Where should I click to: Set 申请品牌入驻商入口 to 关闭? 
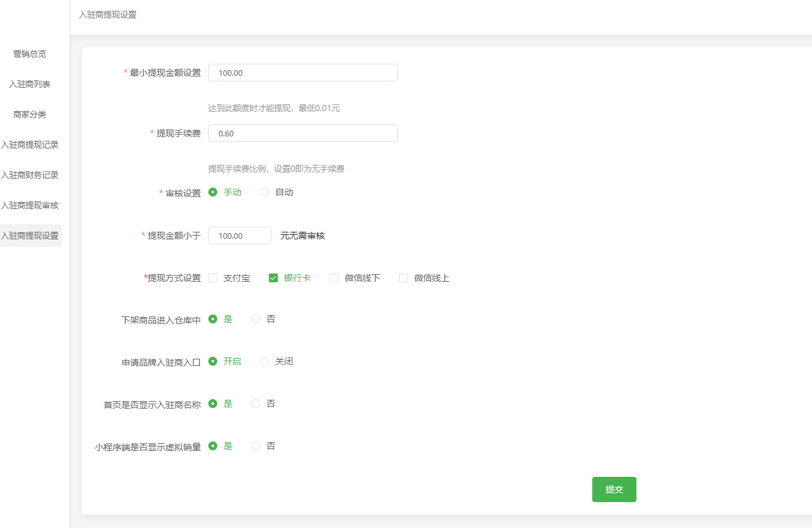pyautogui.click(x=265, y=361)
